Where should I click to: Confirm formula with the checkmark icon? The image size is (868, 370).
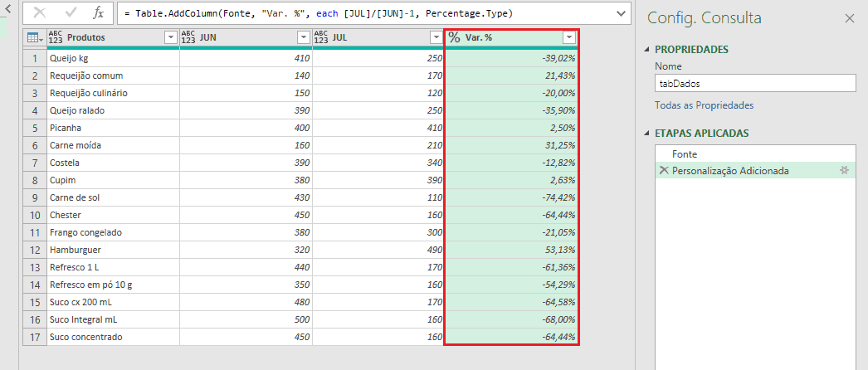71,12
